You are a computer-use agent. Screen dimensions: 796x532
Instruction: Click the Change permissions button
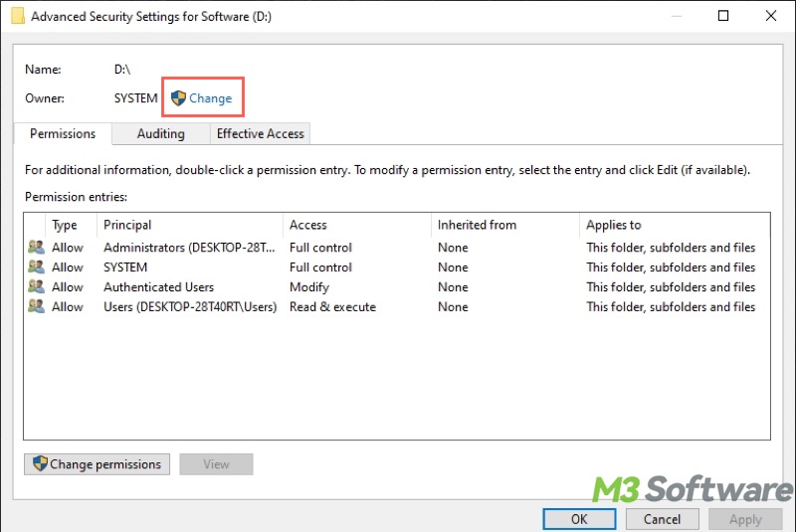(x=97, y=464)
